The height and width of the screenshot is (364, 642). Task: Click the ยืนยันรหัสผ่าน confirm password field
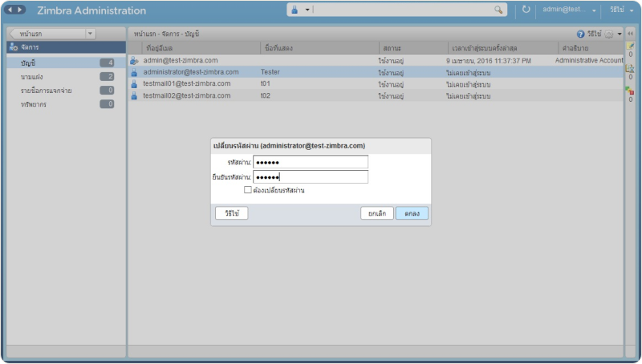(311, 177)
